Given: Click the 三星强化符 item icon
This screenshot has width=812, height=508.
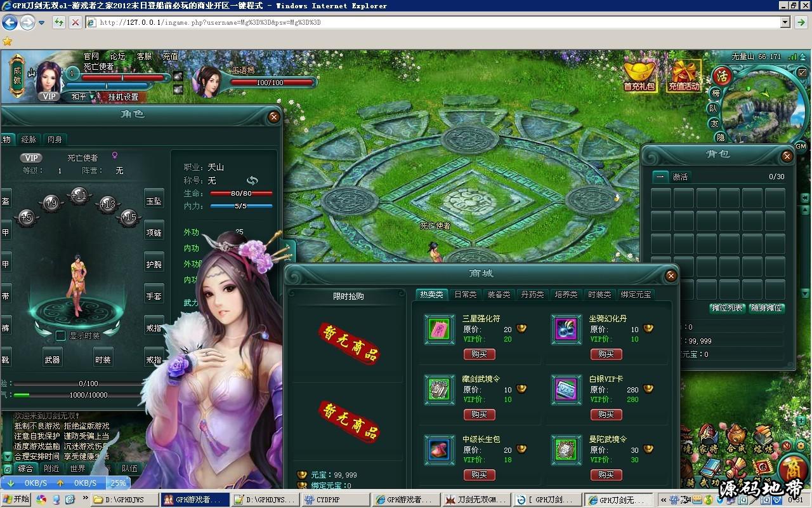Looking at the screenshot, I should [x=440, y=330].
